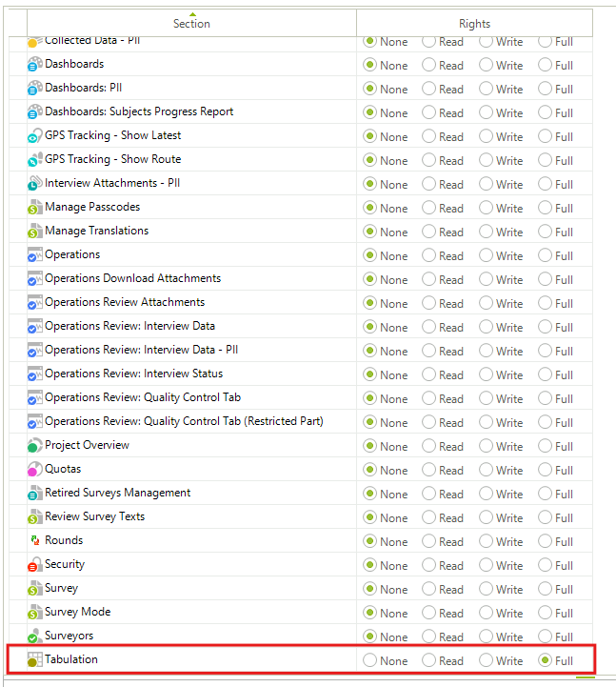Click the Interview Attachments - PII icon
This screenshot has width=616, height=687.
[x=34, y=183]
